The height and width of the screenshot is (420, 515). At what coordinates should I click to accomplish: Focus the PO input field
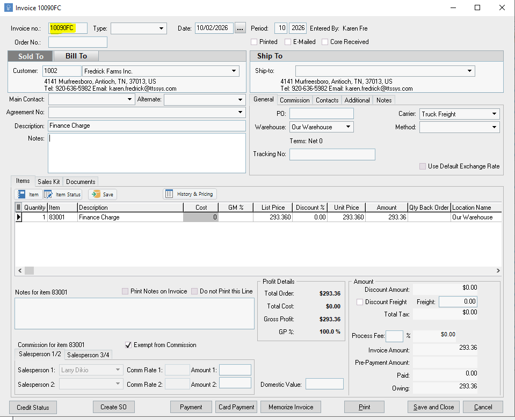click(322, 114)
